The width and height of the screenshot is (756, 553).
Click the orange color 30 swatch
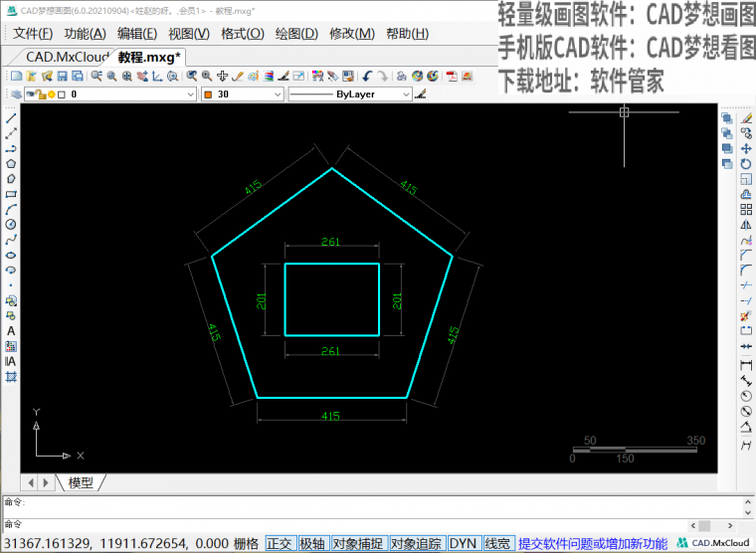coord(208,94)
